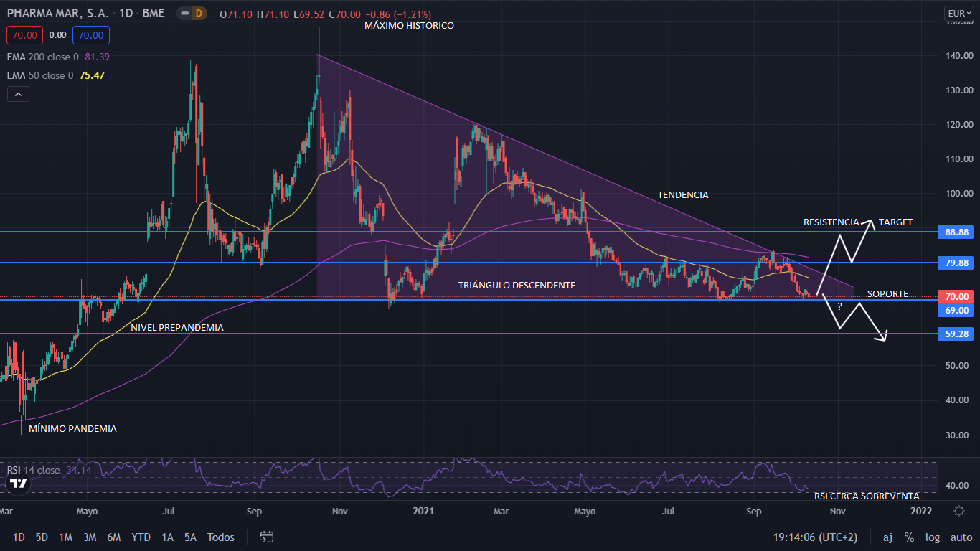Click the 88.88 horizontal line price label
The width and height of the screenshot is (980, 551).
[957, 232]
